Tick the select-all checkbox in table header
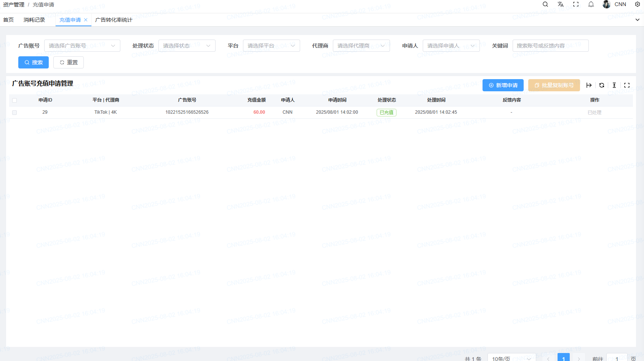644x361 pixels. click(x=14, y=100)
